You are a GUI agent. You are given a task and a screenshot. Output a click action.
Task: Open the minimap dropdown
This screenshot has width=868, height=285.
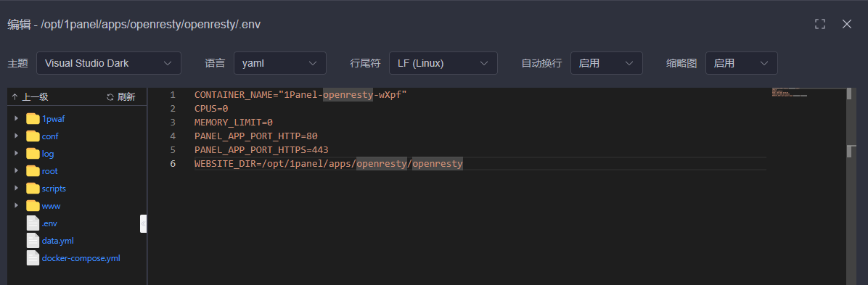741,63
